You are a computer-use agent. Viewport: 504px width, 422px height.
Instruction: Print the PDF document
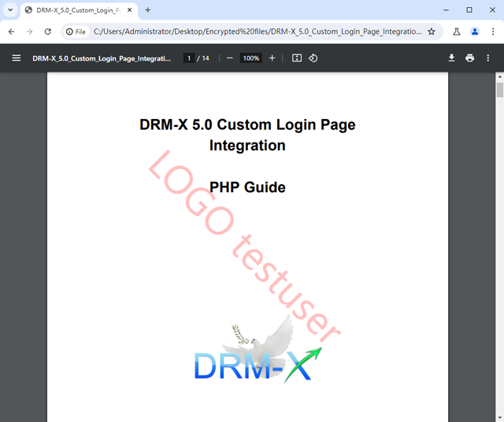click(x=469, y=58)
